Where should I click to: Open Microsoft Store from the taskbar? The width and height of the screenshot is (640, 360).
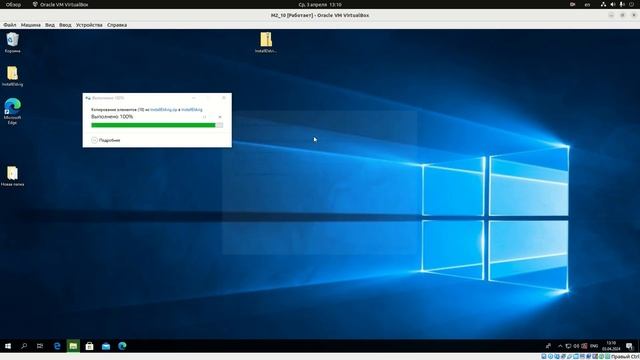point(89,346)
